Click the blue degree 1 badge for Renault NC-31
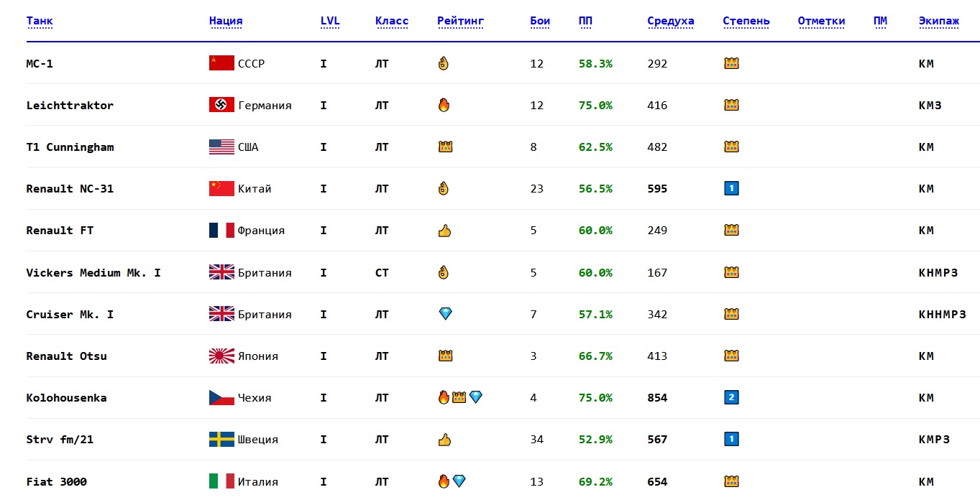Screen dimensions: 980x500 pos(731,189)
